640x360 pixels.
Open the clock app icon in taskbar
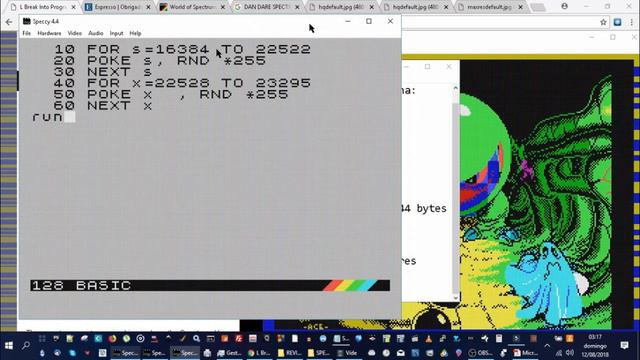click(x=386, y=353)
